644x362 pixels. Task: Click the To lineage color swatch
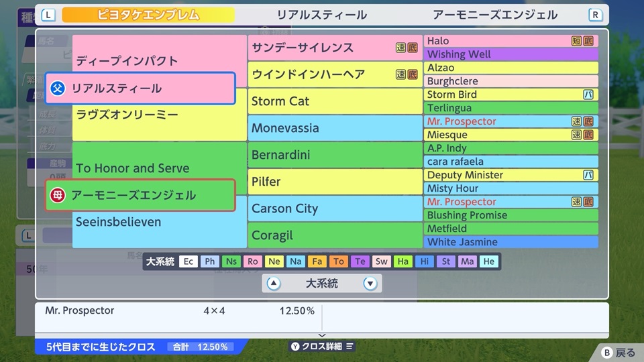[x=338, y=261]
